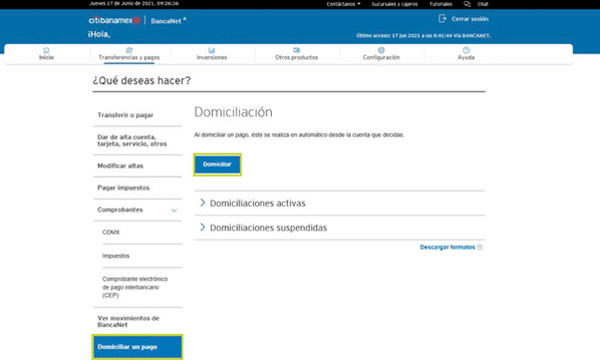Click the Chat link text
Viewport: 600px width, 360px height.
pyautogui.click(x=483, y=4)
